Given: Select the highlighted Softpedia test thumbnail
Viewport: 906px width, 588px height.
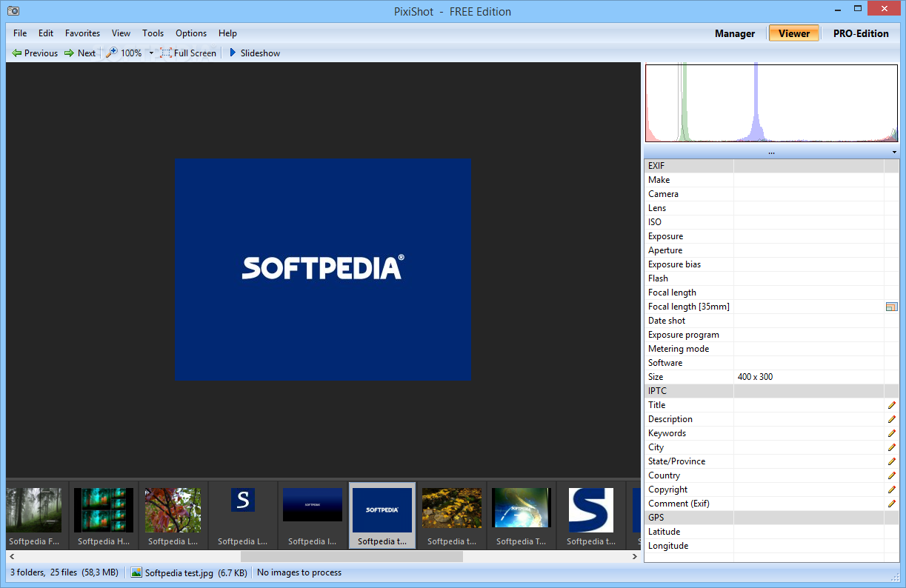Looking at the screenshot, I should pos(382,515).
